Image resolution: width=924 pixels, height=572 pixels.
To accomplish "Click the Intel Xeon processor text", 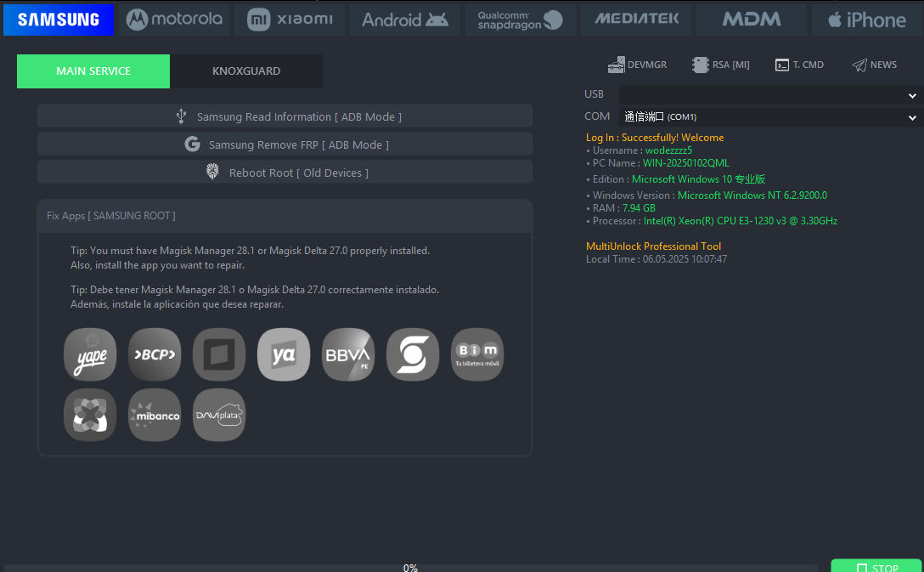I will coord(741,220).
